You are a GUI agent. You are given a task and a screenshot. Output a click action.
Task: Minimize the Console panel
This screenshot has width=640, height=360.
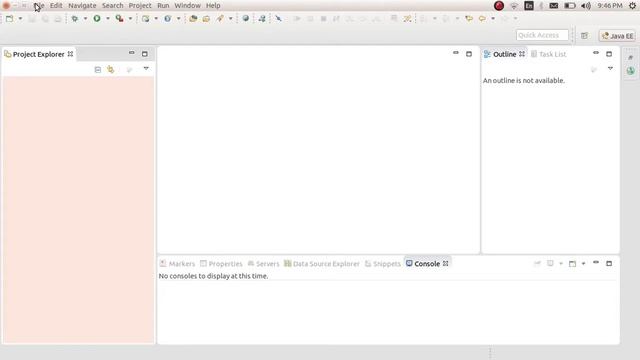pos(596,262)
